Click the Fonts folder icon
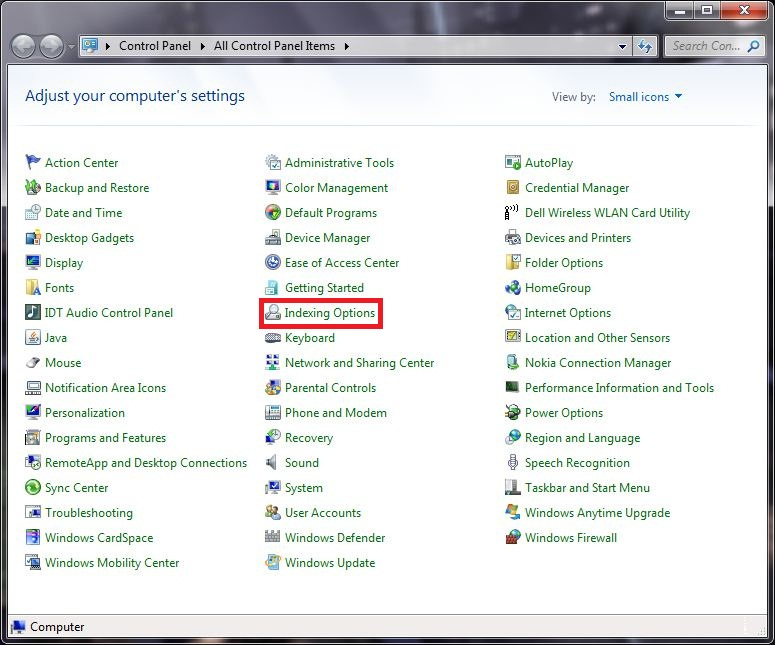Image resolution: width=775 pixels, height=645 pixels. (33, 287)
